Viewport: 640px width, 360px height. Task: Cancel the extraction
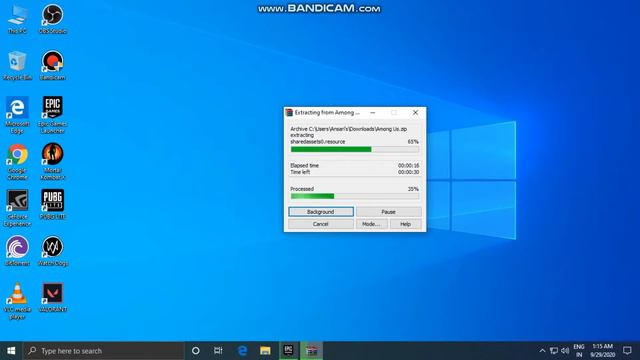(321, 224)
